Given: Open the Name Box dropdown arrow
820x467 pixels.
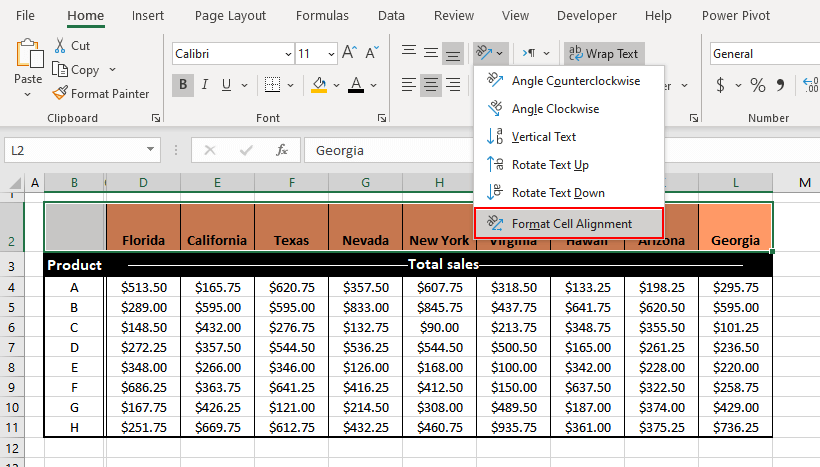Looking at the screenshot, I should [151, 150].
